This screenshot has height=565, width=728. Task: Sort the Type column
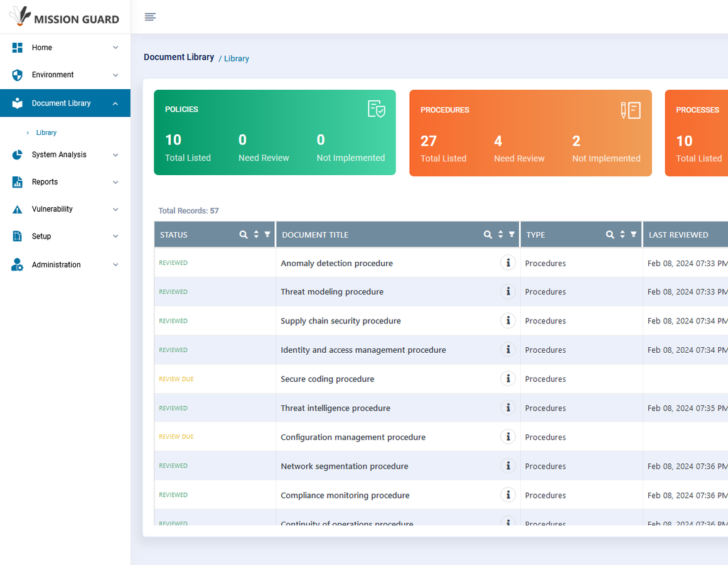(622, 234)
